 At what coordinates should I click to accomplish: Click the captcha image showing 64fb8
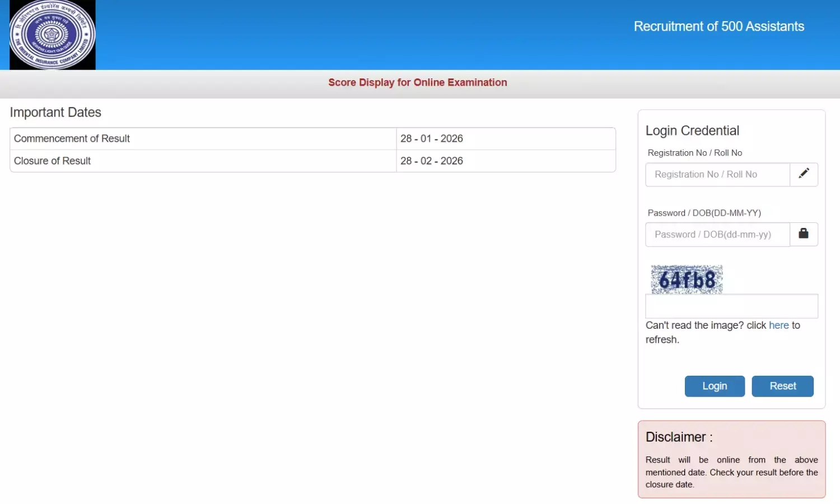(686, 278)
